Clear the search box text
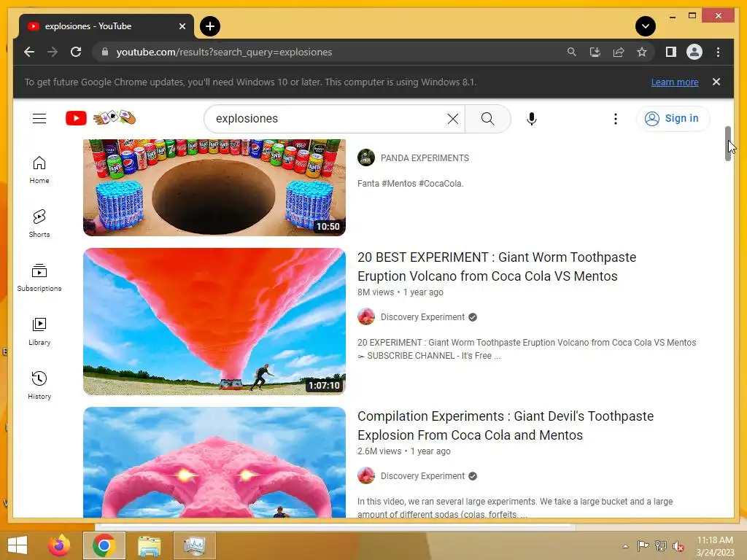 452,119
